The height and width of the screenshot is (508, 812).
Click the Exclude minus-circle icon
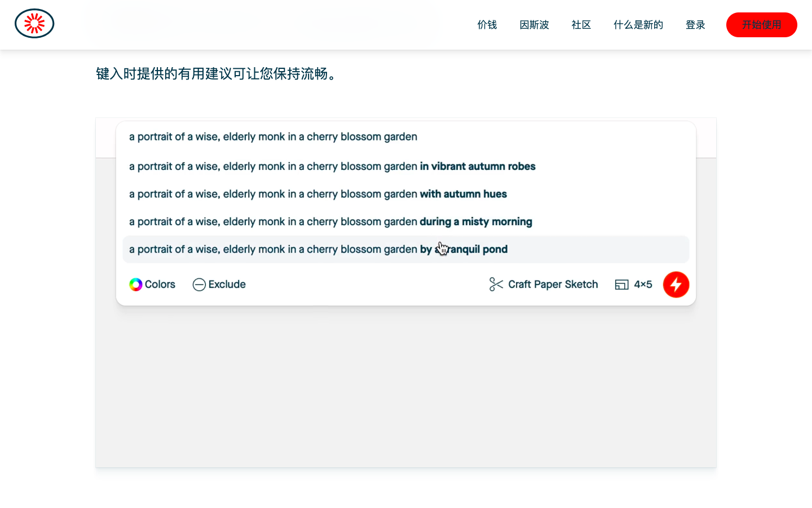(199, 284)
